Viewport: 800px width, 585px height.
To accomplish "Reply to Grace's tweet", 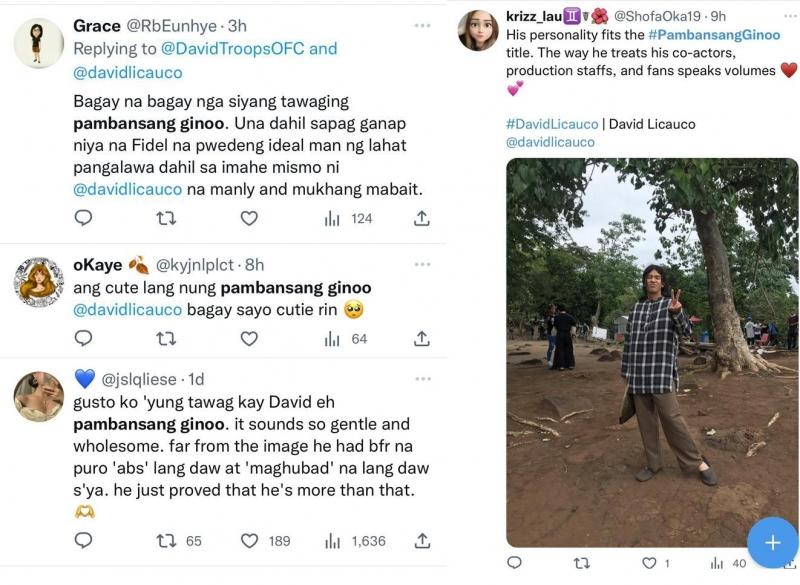I will [84, 218].
